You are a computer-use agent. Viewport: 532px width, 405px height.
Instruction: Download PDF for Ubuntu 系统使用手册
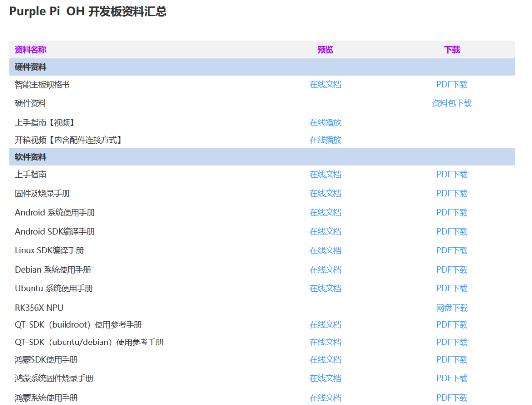pos(452,288)
